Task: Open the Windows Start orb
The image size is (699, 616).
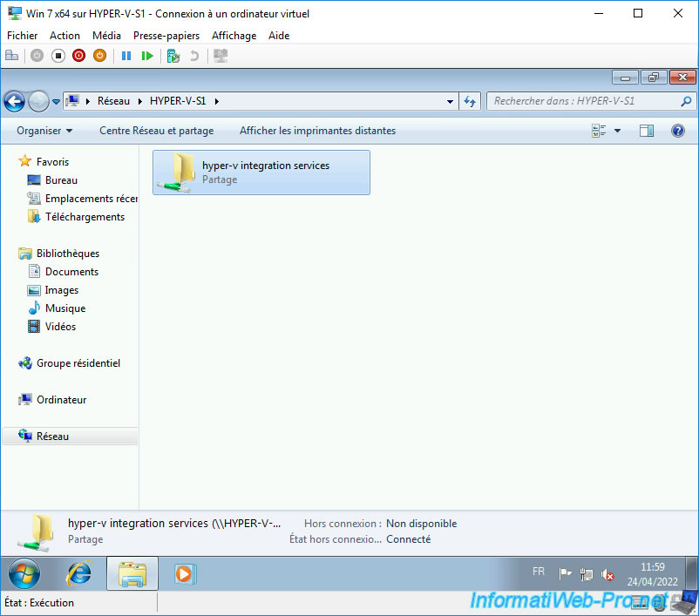Action: click(x=24, y=573)
